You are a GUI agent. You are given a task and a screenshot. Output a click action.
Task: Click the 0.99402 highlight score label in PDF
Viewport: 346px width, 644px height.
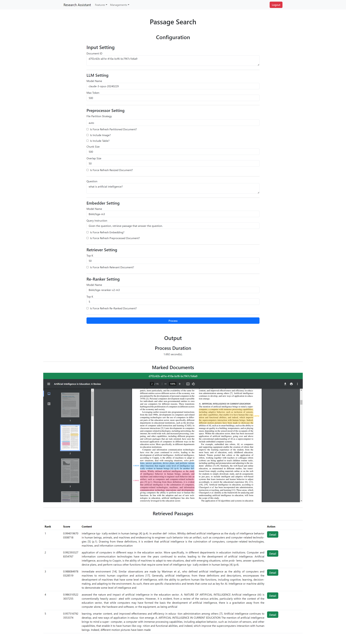point(136,481)
